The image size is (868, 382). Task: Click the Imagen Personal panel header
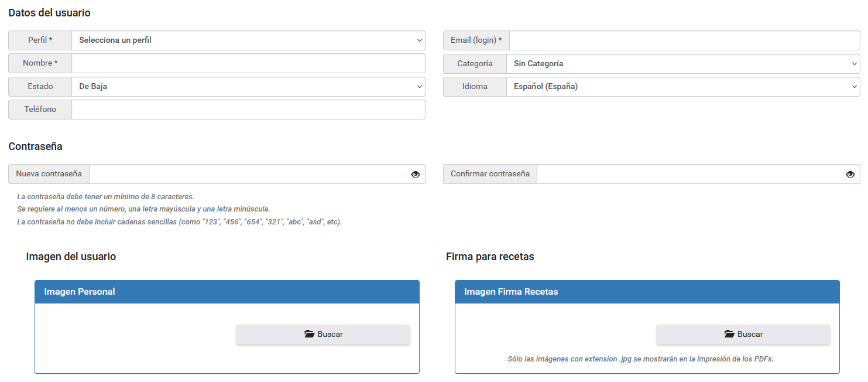pyautogui.click(x=227, y=292)
